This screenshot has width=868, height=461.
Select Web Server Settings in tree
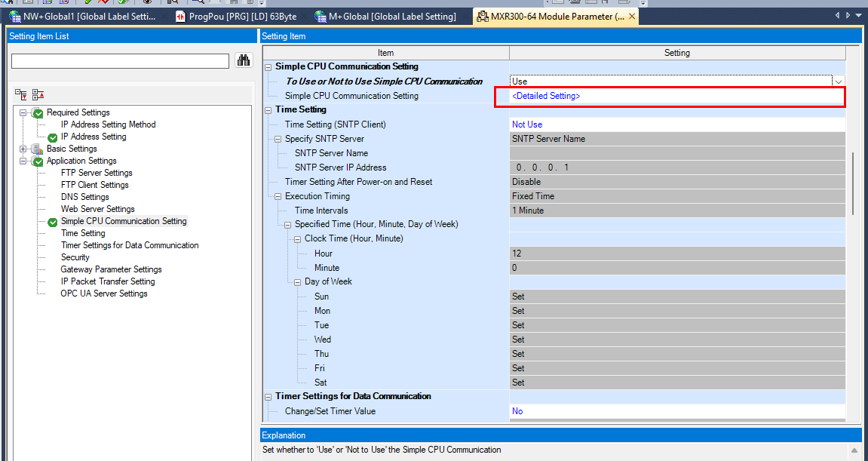97,210
